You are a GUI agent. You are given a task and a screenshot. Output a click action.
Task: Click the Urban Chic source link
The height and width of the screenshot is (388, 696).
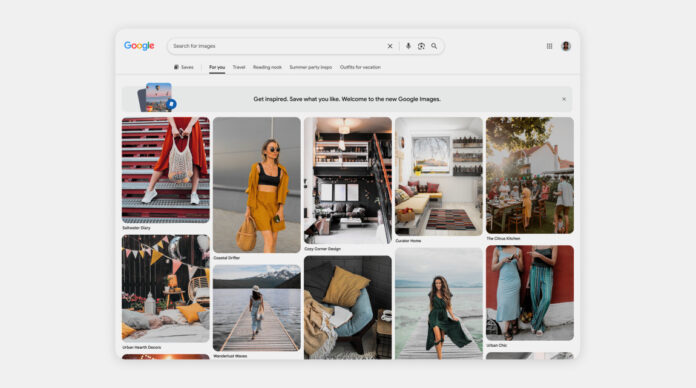point(496,345)
